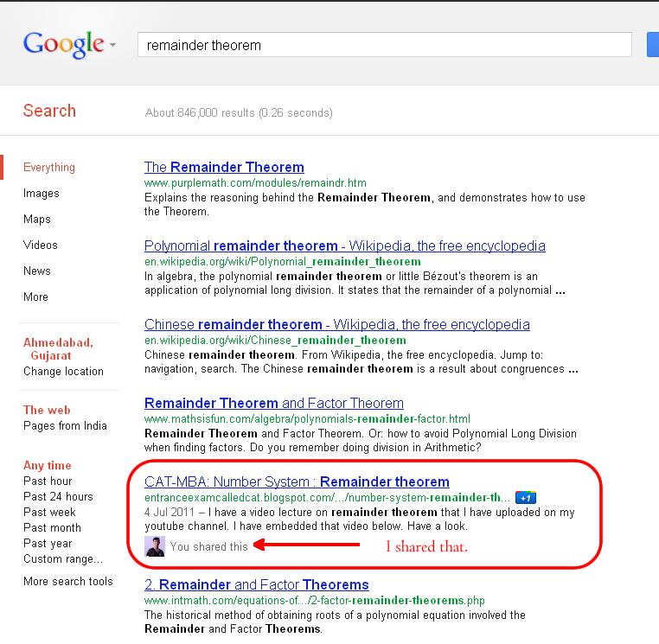
Task: Click You shared this label
Action: pyautogui.click(x=209, y=546)
